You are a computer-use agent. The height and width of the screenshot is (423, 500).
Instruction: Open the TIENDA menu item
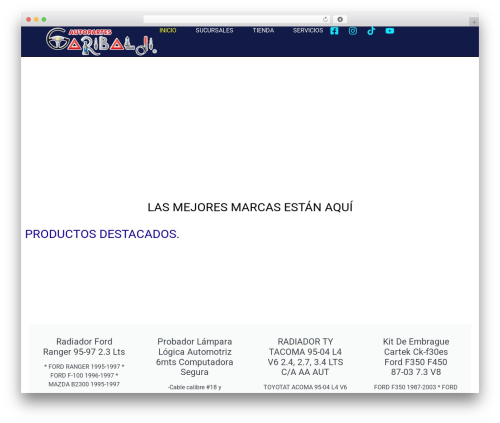coord(263,30)
